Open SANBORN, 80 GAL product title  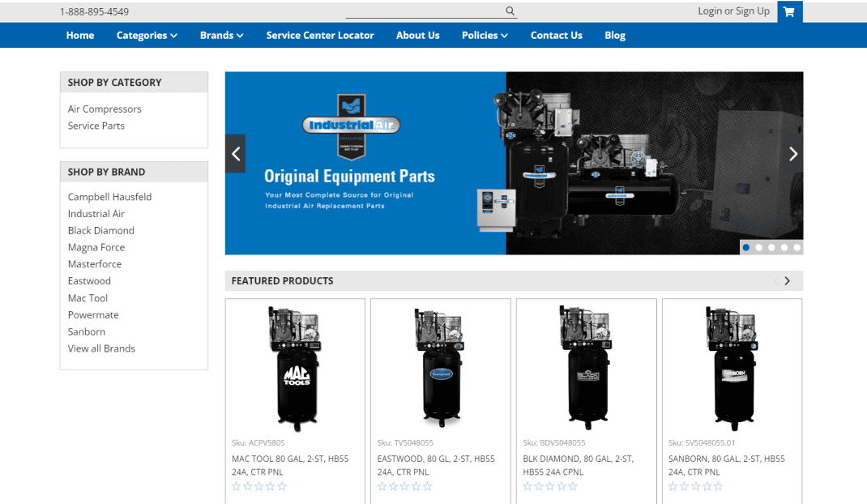727,465
